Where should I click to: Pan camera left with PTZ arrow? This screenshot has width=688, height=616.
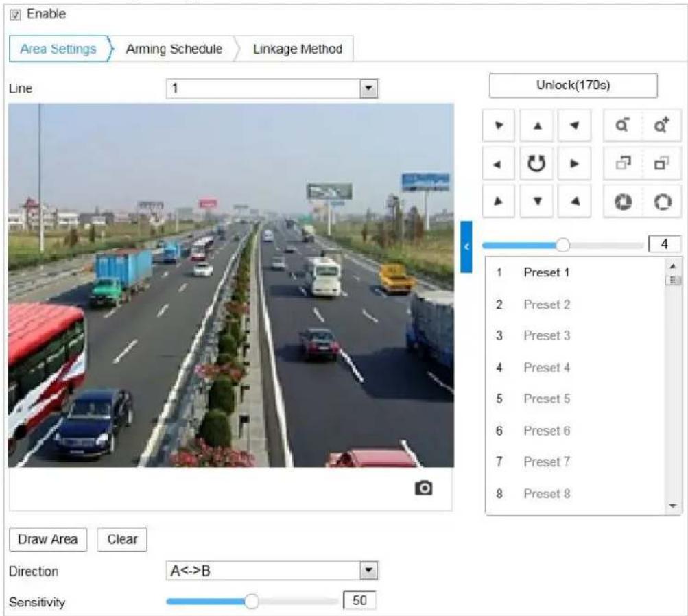(499, 164)
